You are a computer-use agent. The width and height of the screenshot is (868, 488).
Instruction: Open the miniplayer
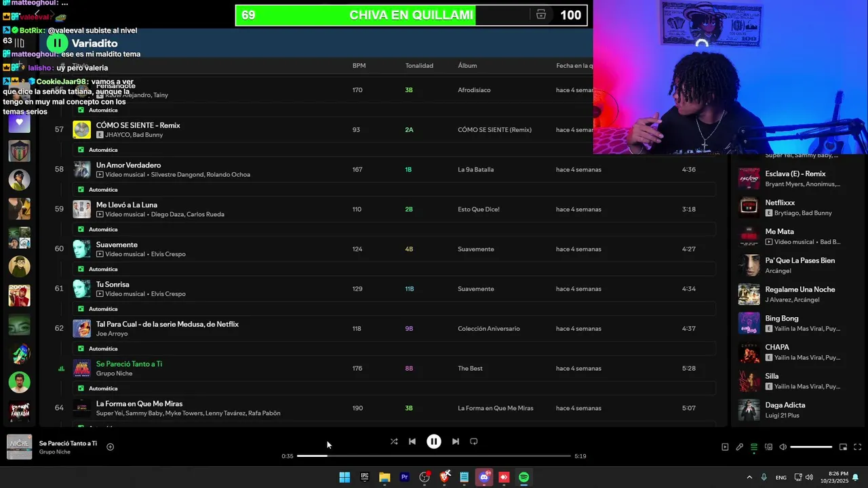click(x=844, y=447)
